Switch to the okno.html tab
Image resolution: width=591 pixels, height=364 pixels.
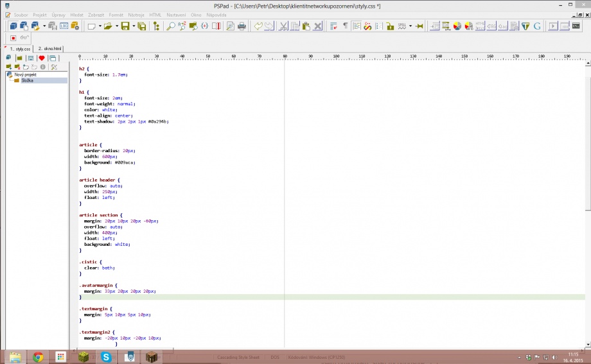click(x=49, y=48)
